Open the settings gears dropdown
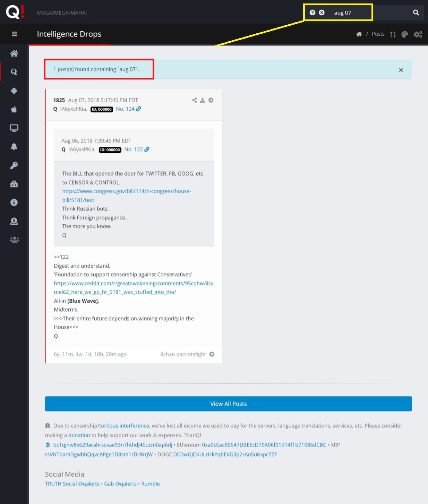 coord(418,34)
